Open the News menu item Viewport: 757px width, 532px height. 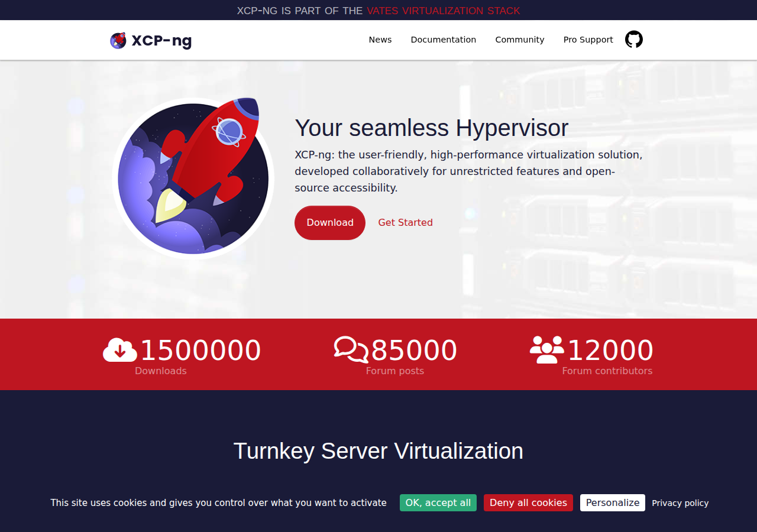(x=380, y=40)
